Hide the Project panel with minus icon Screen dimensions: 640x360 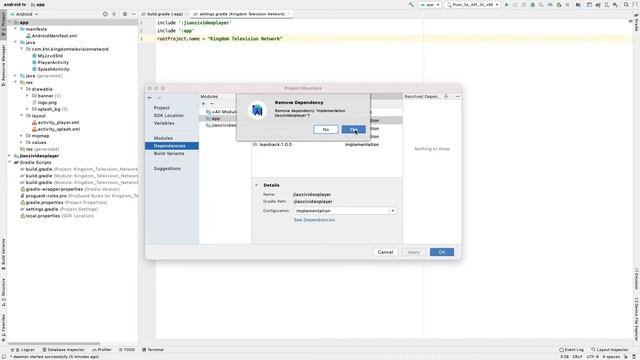coord(133,14)
